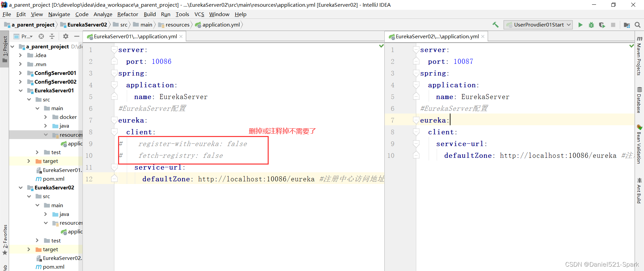This screenshot has height=271, width=644.
Task: Expand the ConfigServer002 module
Action: click(20, 82)
